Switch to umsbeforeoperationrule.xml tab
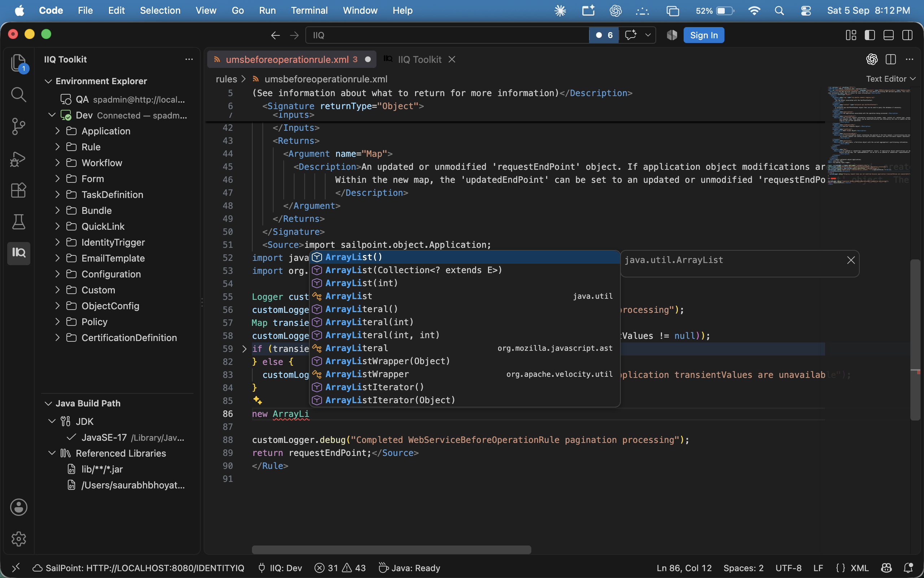The height and width of the screenshot is (578, 924). click(292, 59)
